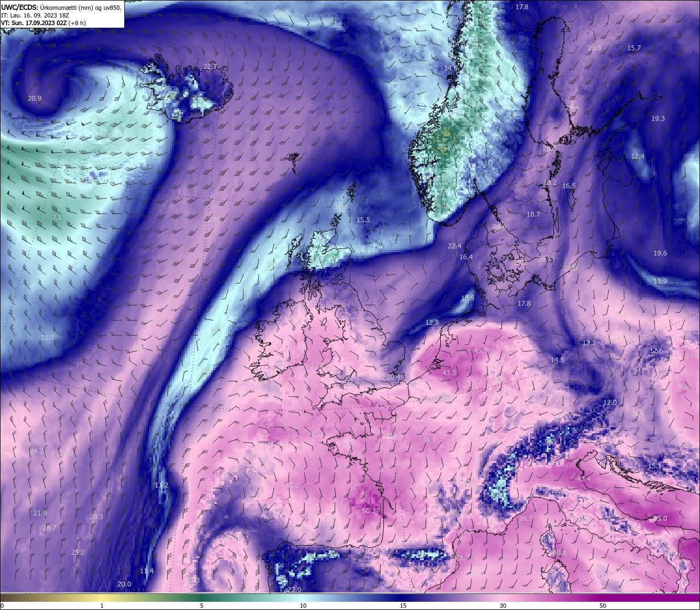Click the 11.4 value label
This screenshot has height=610, width=700.
pyautogui.click(x=147, y=571)
